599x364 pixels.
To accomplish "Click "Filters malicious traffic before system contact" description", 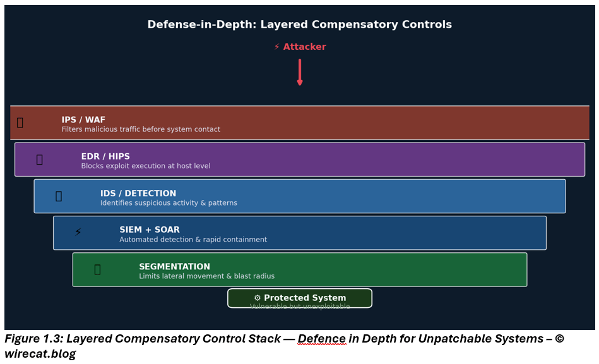I will (141, 129).
